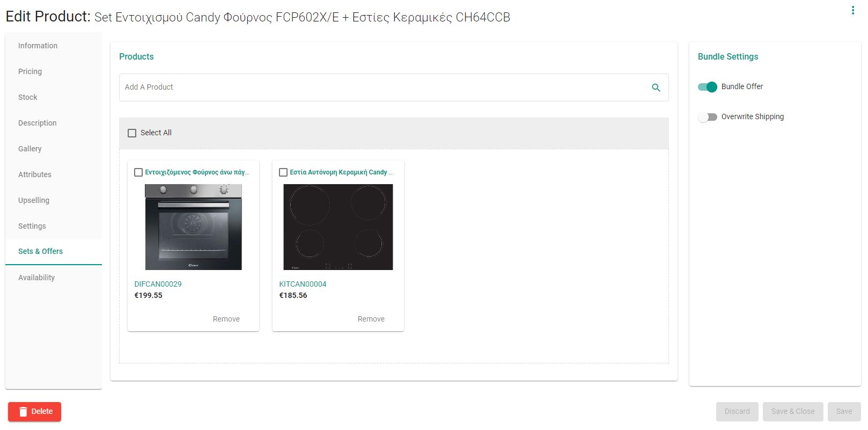Remove product DIFCAN00029 from the set

(226, 319)
